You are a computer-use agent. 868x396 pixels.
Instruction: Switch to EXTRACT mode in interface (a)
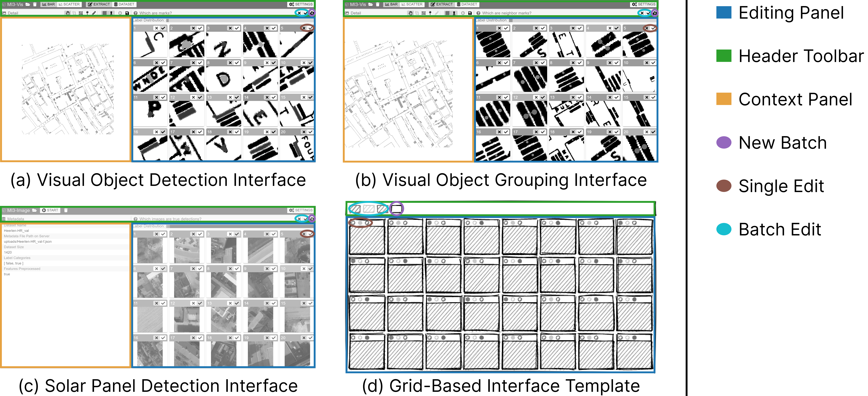[99, 4]
